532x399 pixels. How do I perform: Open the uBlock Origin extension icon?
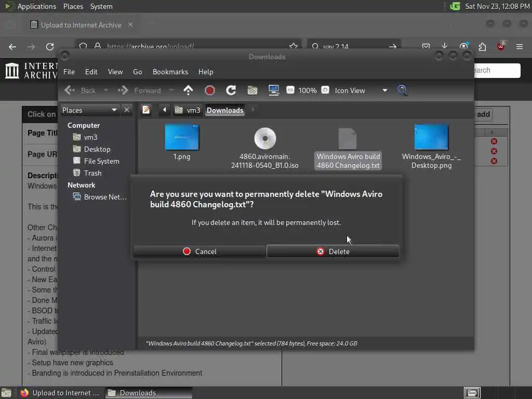pos(501,46)
